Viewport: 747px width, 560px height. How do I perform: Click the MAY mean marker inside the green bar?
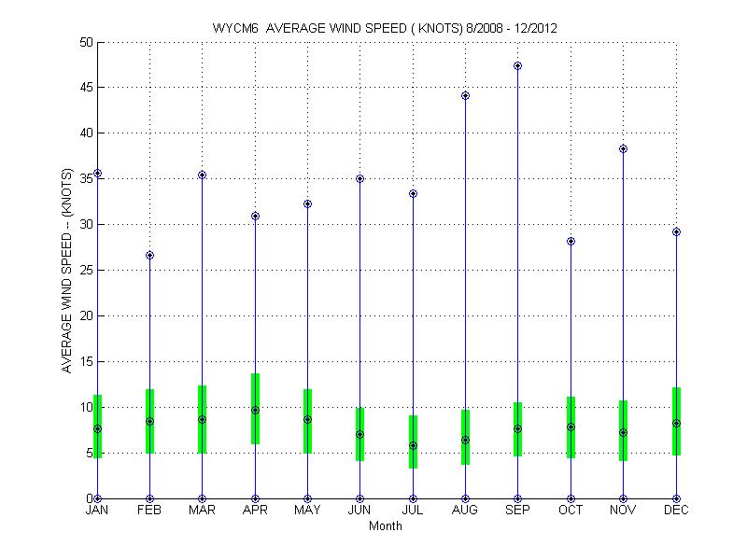click(x=308, y=419)
